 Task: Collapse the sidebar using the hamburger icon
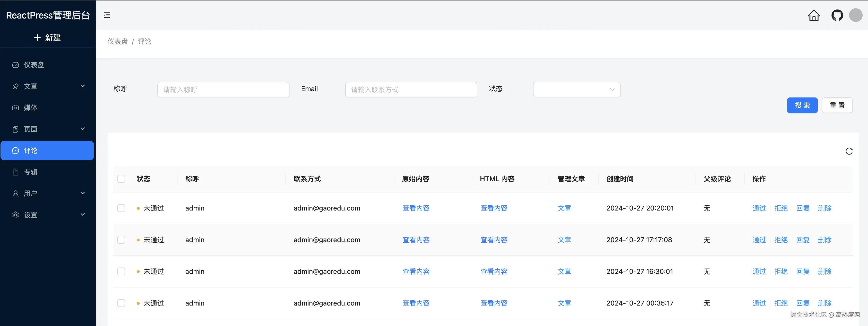click(107, 15)
